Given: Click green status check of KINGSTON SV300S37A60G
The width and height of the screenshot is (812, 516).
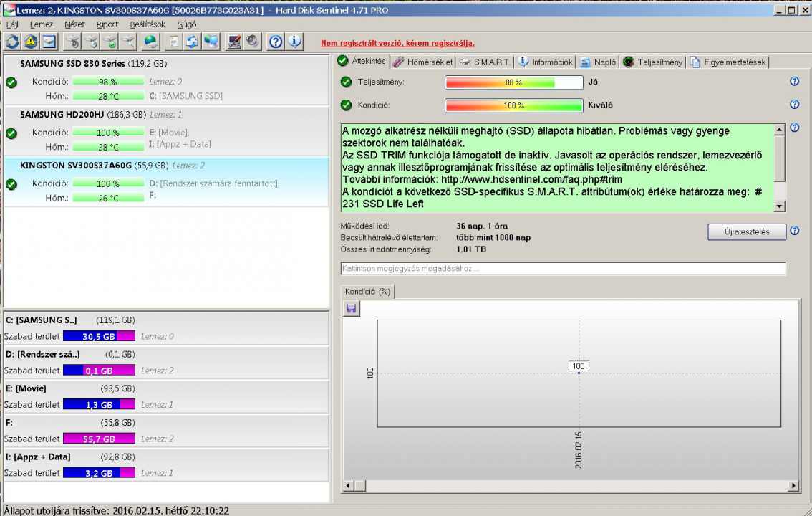Looking at the screenshot, I should point(11,184).
